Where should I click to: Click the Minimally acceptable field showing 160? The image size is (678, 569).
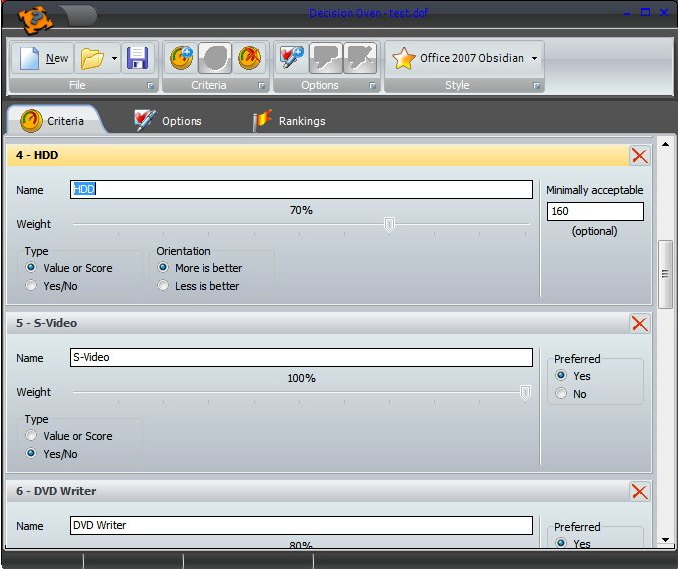(595, 211)
